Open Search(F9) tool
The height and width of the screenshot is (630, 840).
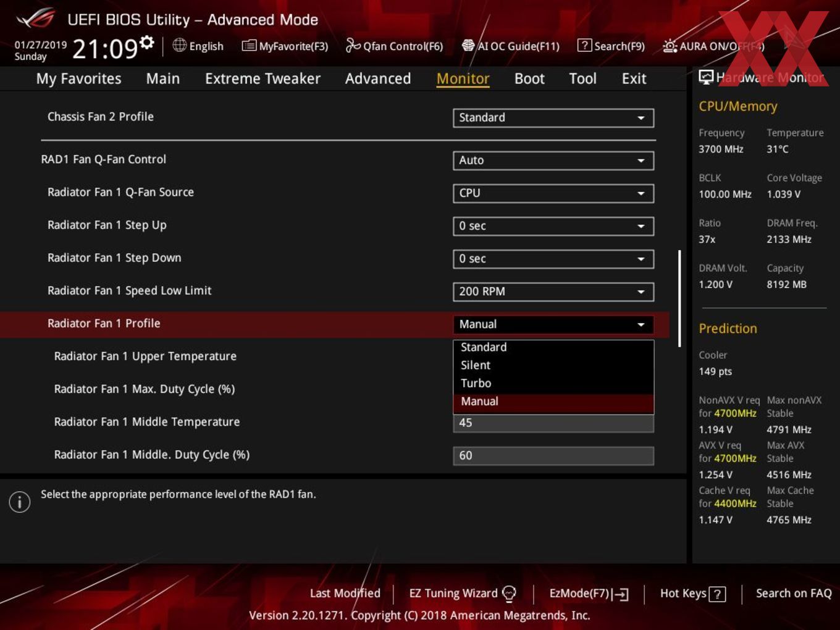pyautogui.click(x=611, y=46)
